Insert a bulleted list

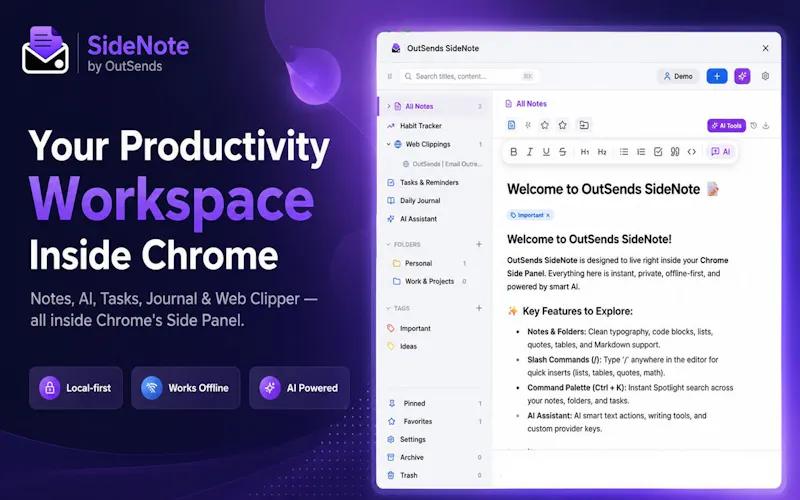click(x=623, y=152)
